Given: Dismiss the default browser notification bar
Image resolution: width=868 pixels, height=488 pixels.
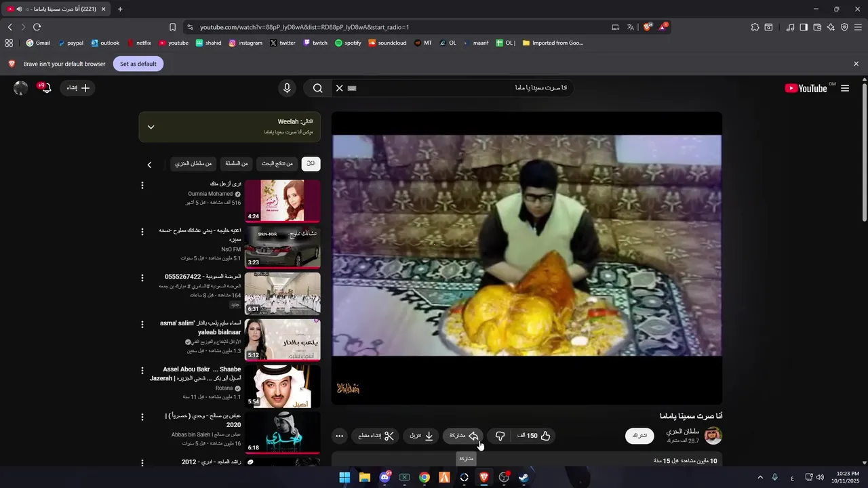Looking at the screenshot, I should pos(856,64).
